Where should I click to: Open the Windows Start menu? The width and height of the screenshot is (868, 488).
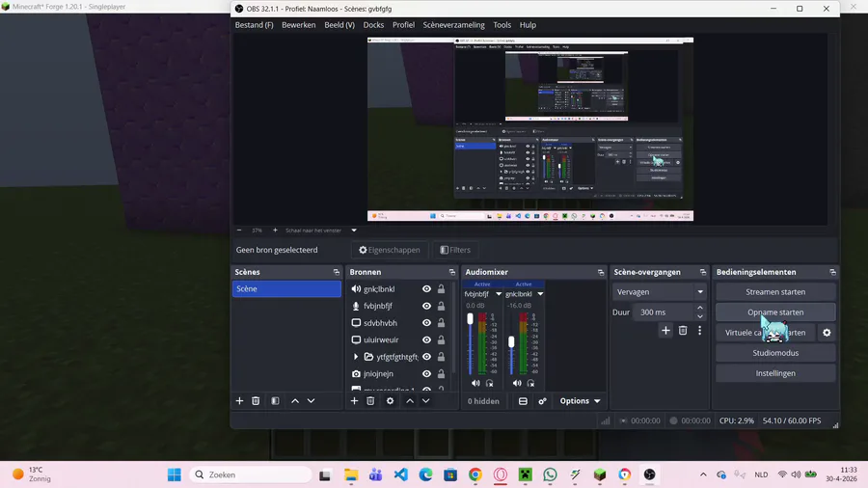(175, 474)
